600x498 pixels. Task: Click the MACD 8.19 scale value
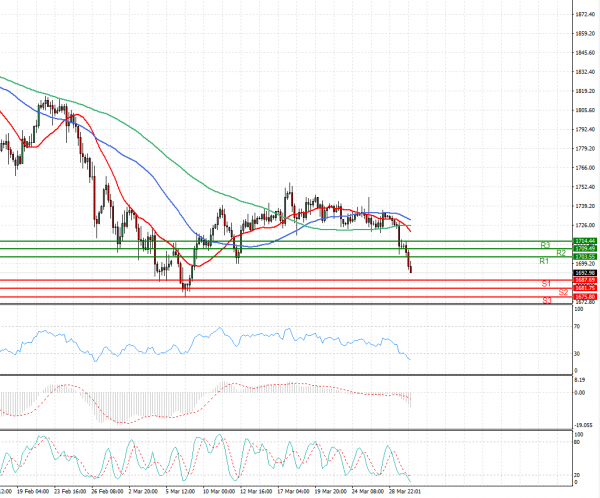(x=580, y=380)
